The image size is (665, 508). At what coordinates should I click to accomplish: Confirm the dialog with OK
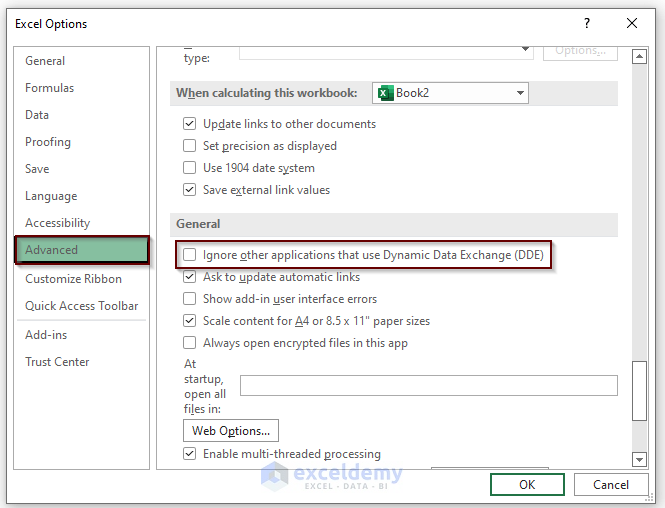coord(527,485)
